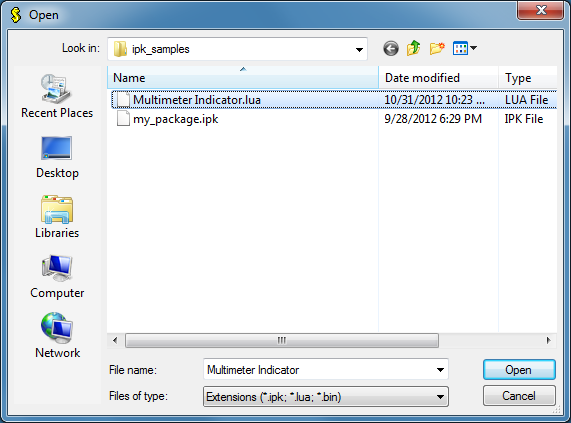Viewport: 571px width, 423px height.
Task: Click the horizontal scrollbar thumb
Action: click(x=282, y=341)
